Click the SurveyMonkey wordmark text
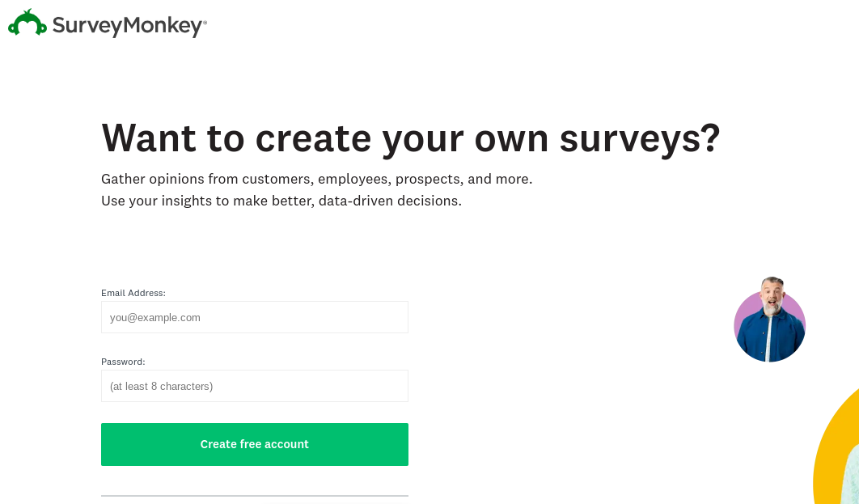The height and width of the screenshot is (504, 859). 128,26
